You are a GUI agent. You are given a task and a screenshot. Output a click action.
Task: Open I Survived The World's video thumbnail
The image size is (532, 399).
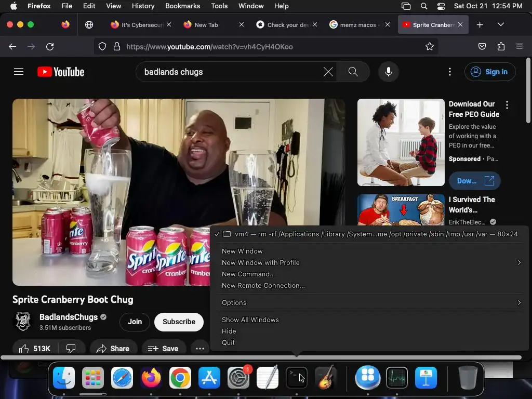[401, 210]
